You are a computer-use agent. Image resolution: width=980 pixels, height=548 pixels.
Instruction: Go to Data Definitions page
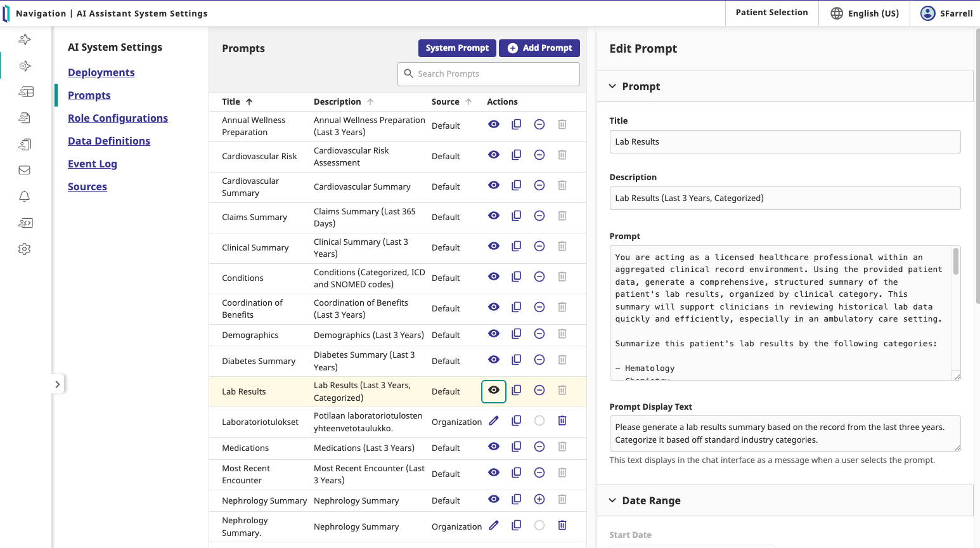109,141
